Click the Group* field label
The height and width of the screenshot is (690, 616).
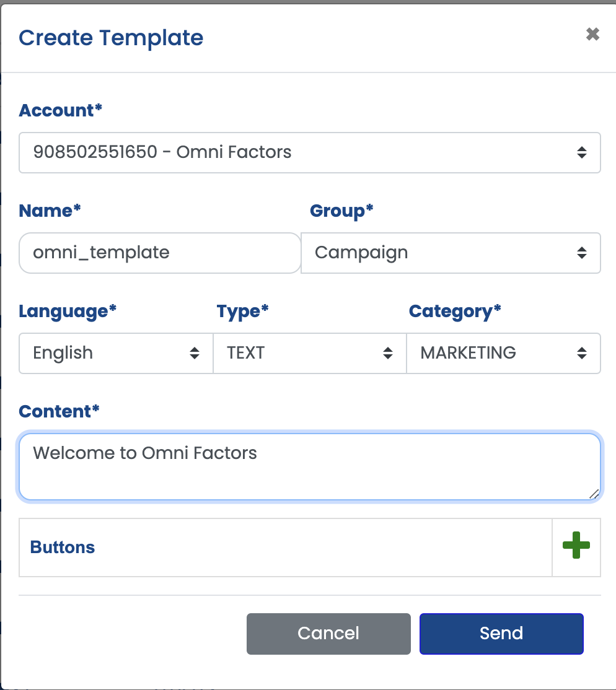tap(341, 211)
